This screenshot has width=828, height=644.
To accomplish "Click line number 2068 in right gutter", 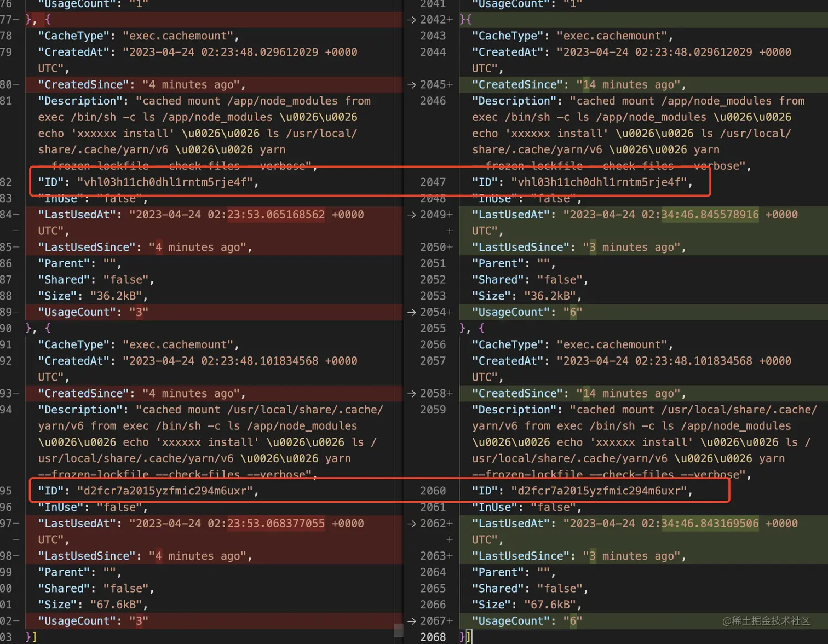I will 433,637.
